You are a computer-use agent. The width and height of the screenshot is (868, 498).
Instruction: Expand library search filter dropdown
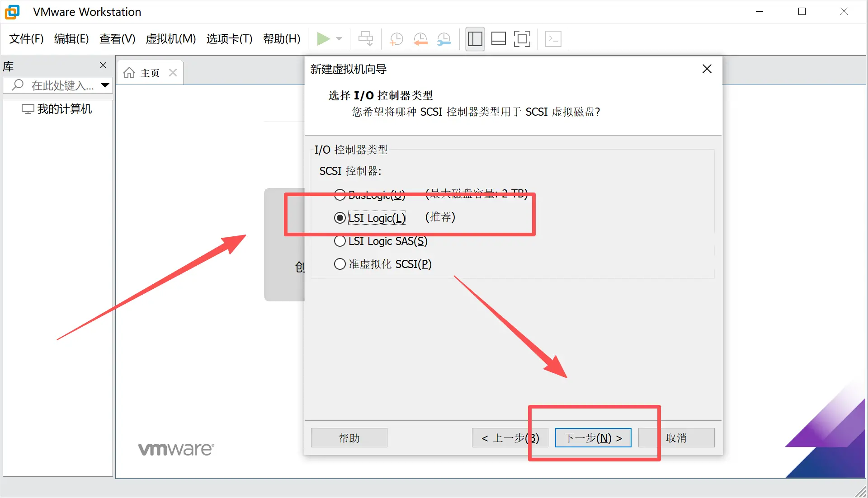[105, 85]
